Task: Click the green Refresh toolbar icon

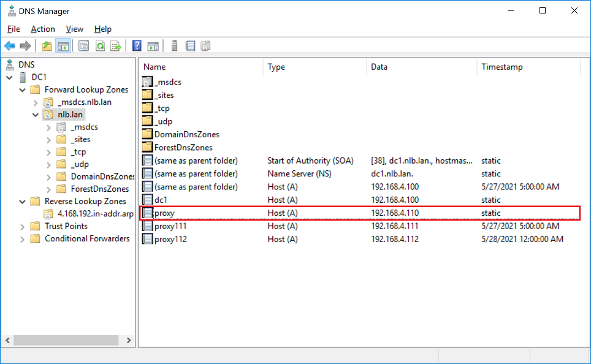Action: pos(100,46)
